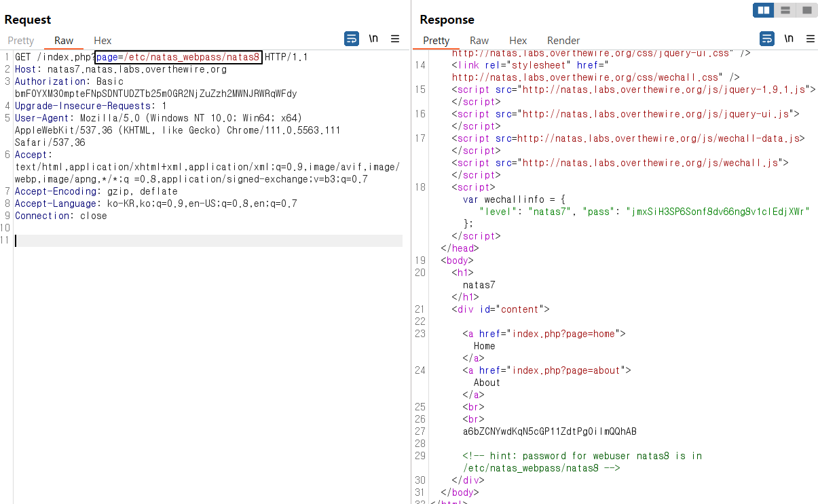
Task: Open the Request Pretty tab
Action: pos(21,41)
